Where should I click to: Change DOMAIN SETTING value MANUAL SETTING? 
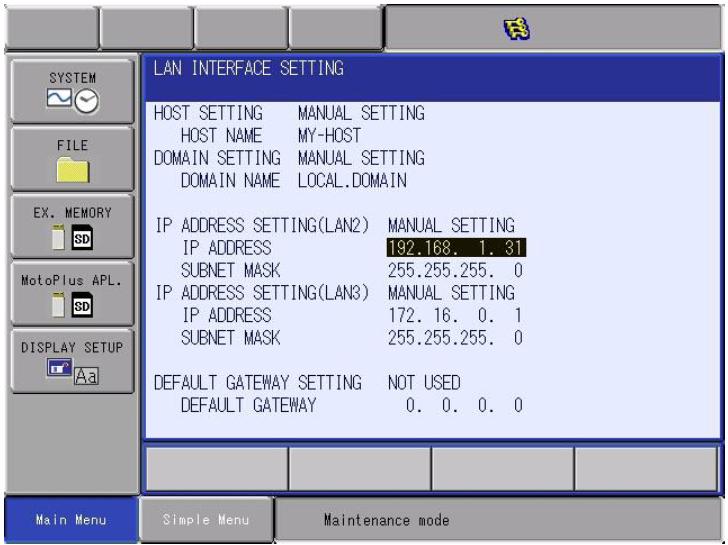(x=361, y=158)
